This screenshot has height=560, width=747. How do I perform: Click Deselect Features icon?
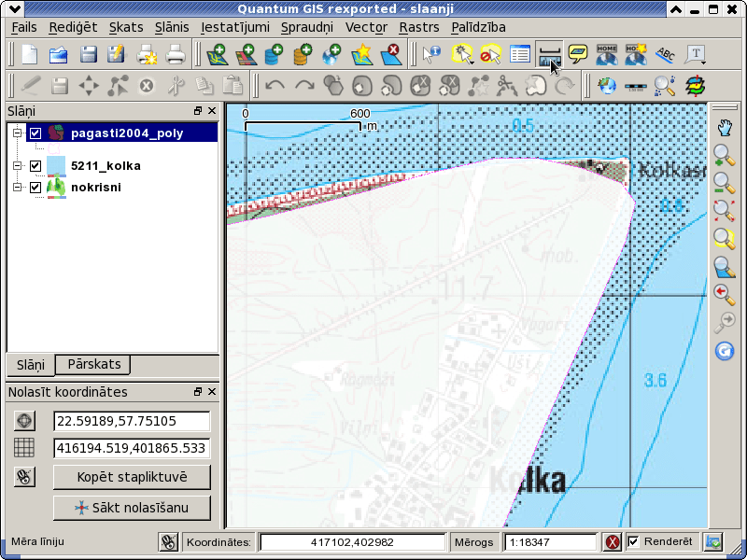point(491,55)
